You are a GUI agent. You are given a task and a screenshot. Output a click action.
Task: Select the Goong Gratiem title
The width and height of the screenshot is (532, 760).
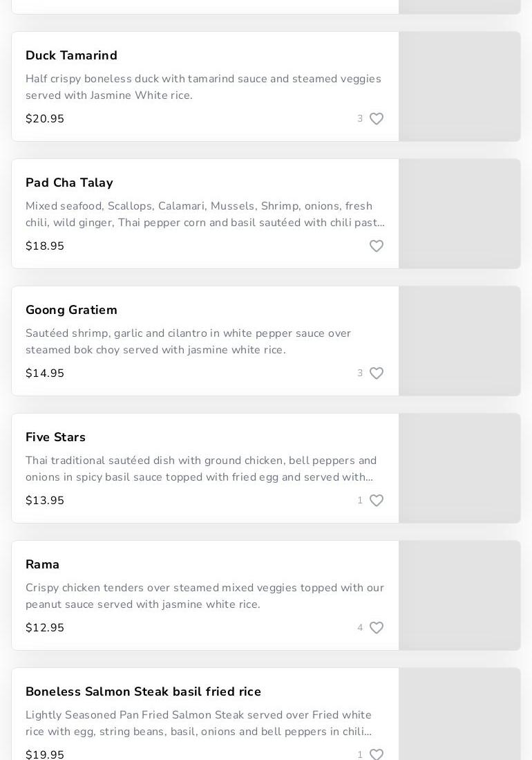point(71,310)
